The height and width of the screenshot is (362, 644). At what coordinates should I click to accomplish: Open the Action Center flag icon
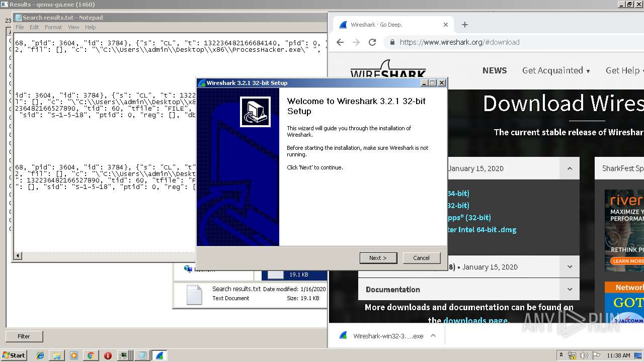[596, 355]
